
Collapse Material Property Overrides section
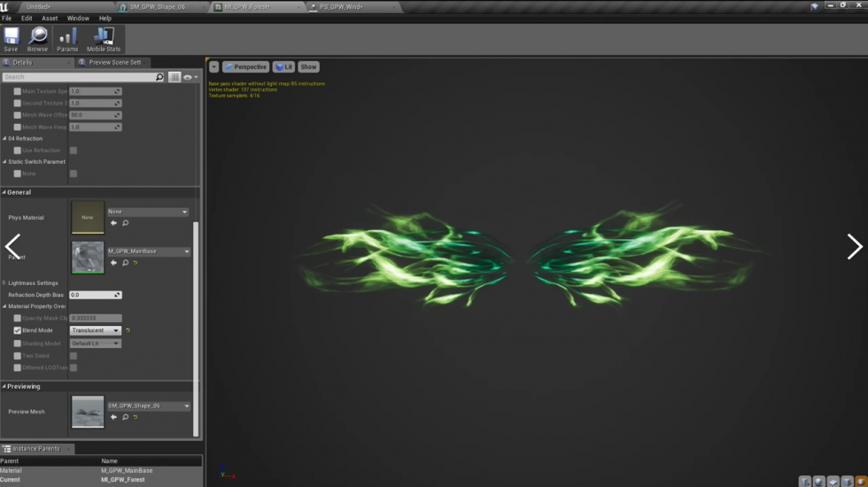(4, 306)
